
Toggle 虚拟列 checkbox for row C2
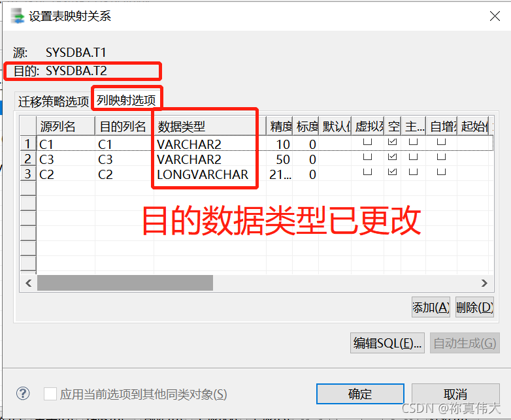tap(368, 172)
